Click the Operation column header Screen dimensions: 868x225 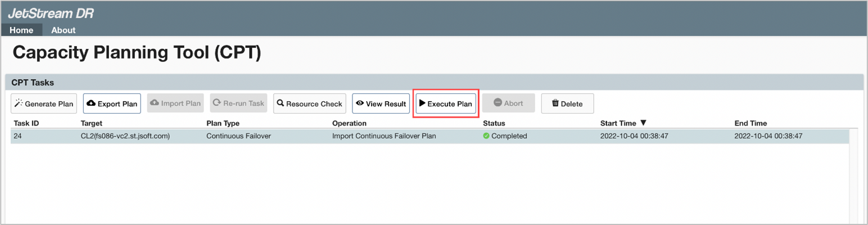point(349,123)
